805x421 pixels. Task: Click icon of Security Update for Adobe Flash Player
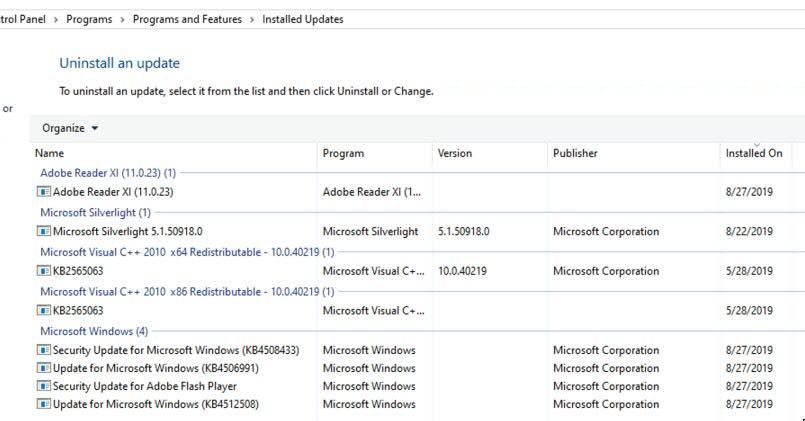point(44,386)
